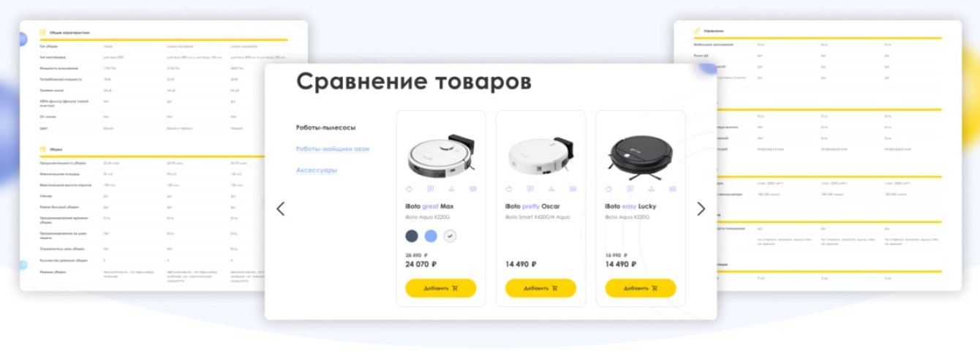This screenshot has height=359, width=980.
Task: Click chat-bubble feature icon under iBoto great Max
Action: (430, 189)
